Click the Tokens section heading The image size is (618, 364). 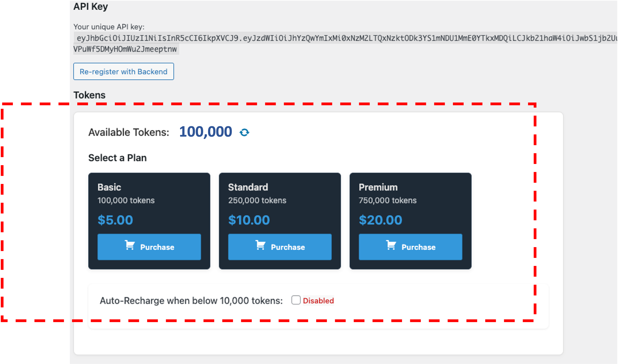tap(90, 95)
